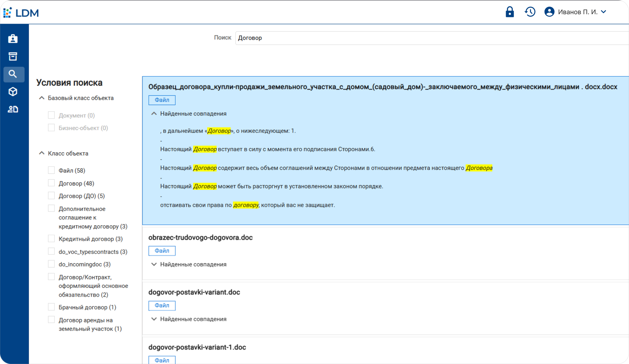The image size is (629, 364).
Task: Expand matches for obrazec-trudovogo-dogovora.doc
Action: coord(154,264)
